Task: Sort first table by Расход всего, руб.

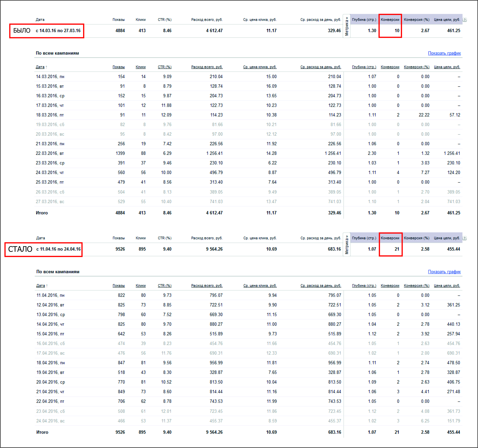Action: point(207,67)
